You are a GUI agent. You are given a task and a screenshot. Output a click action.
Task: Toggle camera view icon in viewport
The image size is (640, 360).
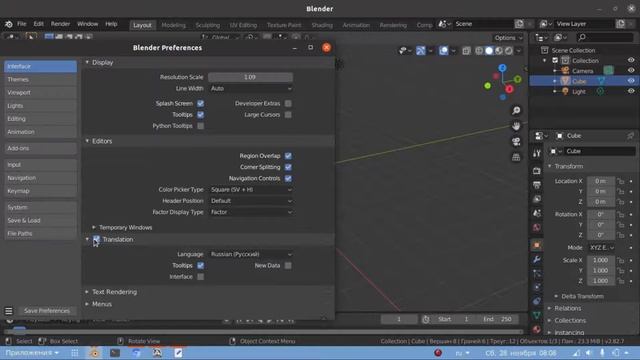pyautogui.click(x=516, y=142)
